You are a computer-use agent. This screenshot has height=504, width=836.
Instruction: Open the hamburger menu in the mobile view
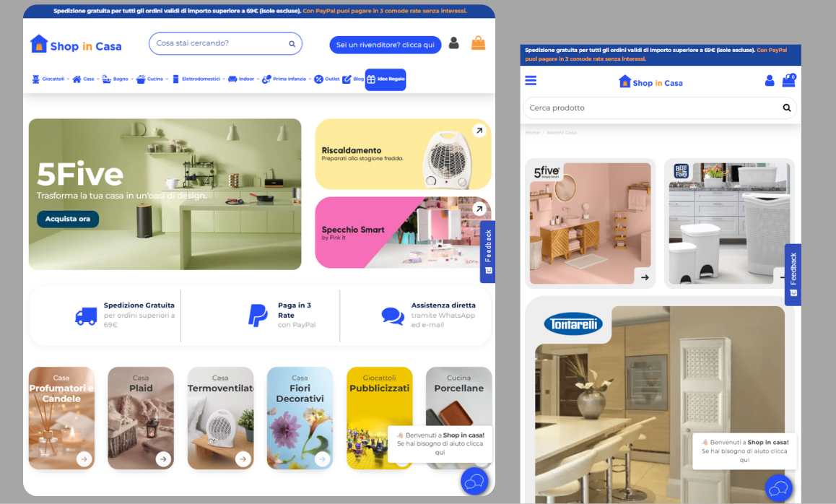coord(531,81)
